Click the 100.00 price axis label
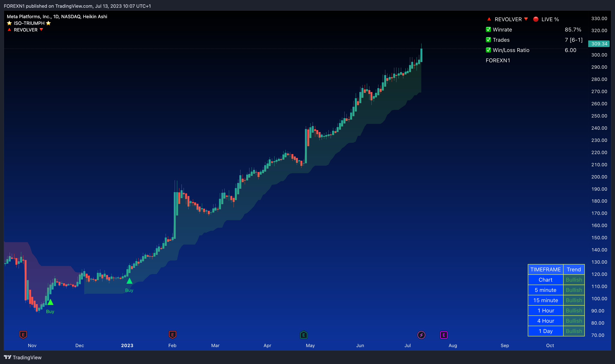This screenshot has width=615, height=364. (x=599, y=299)
